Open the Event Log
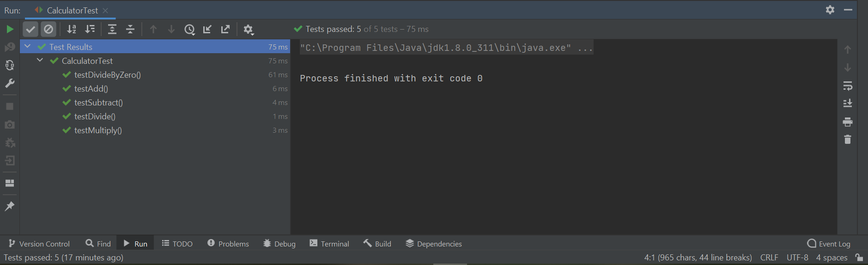Viewport: 868px width, 265px height. [829, 244]
